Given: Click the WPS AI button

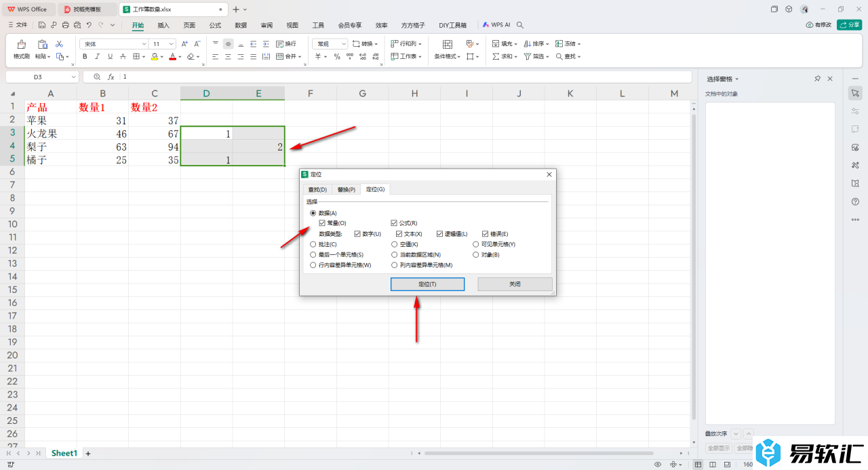Looking at the screenshot, I should click(496, 25).
